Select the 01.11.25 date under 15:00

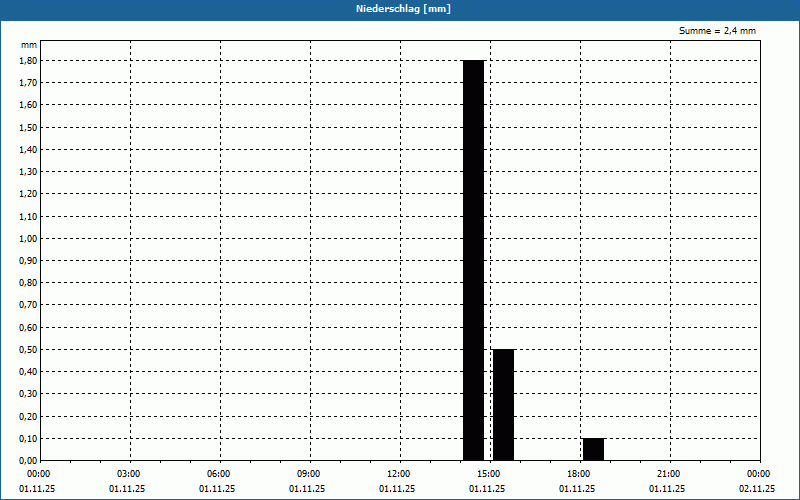tap(487, 489)
